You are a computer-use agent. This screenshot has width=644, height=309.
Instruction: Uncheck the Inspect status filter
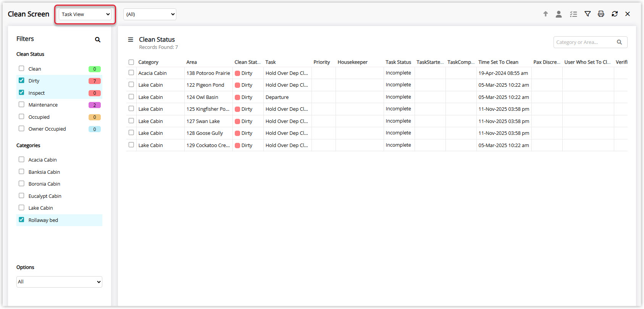tap(21, 92)
